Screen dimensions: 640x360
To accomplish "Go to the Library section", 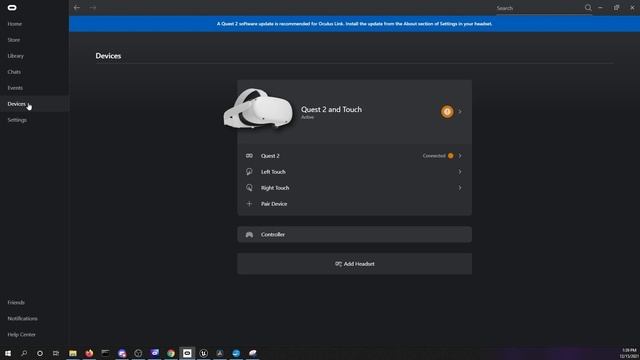I will (16, 56).
